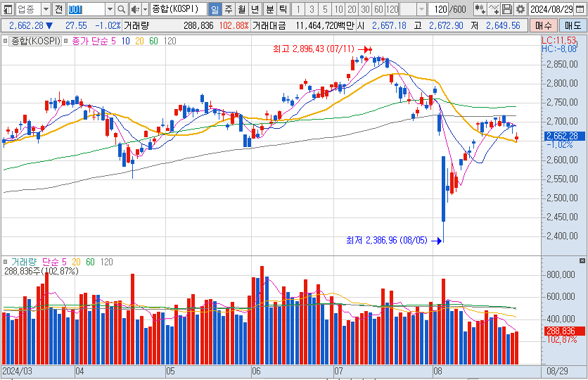Close the volume panel with X icon
The width and height of the screenshot is (588, 380).
coord(582,260)
